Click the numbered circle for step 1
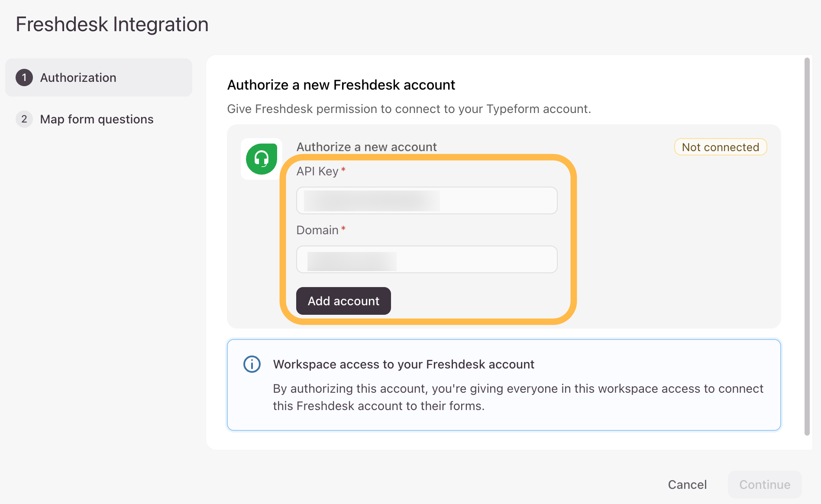Image resolution: width=821 pixels, height=504 pixels. [x=25, y=78]
